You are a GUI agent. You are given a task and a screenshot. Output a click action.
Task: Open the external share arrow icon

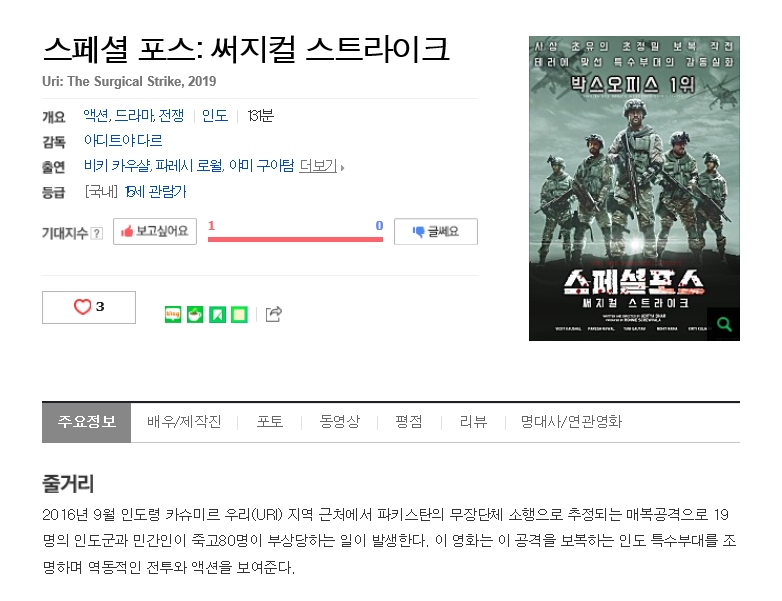[274, 314]
